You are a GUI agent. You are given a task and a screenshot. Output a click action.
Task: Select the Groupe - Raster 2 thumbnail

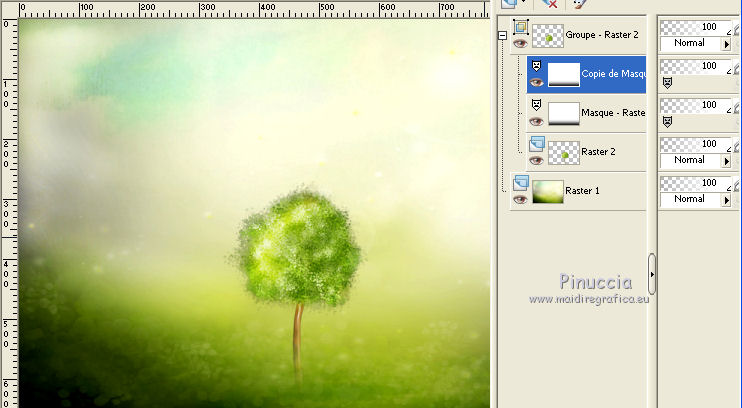548,36
